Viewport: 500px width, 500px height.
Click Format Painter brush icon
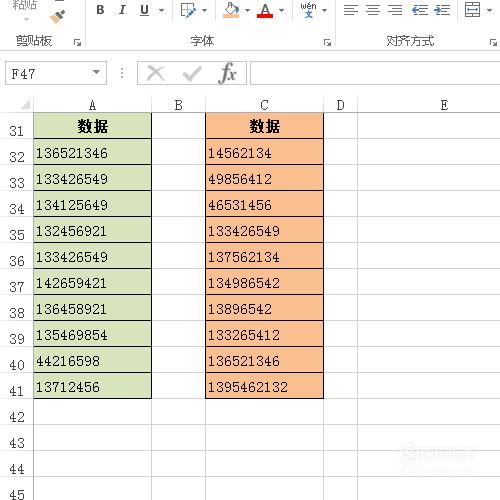(x=57, y=17)
